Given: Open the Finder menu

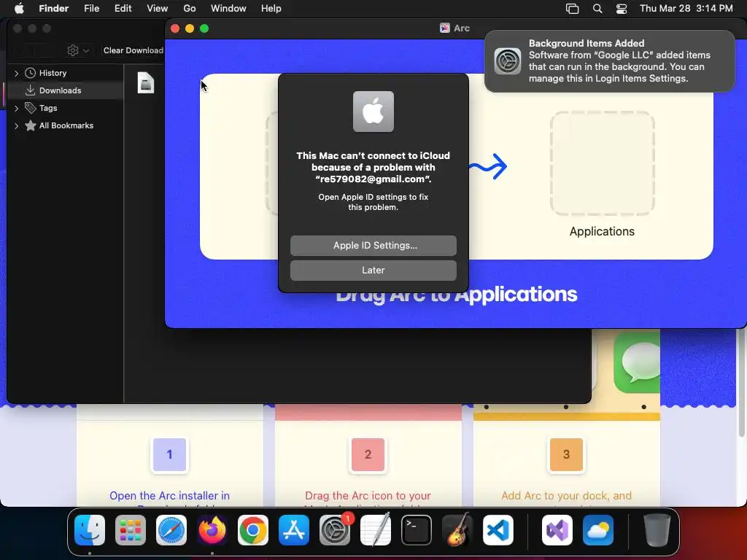Looking at the screenshot, I should [54, 9].
